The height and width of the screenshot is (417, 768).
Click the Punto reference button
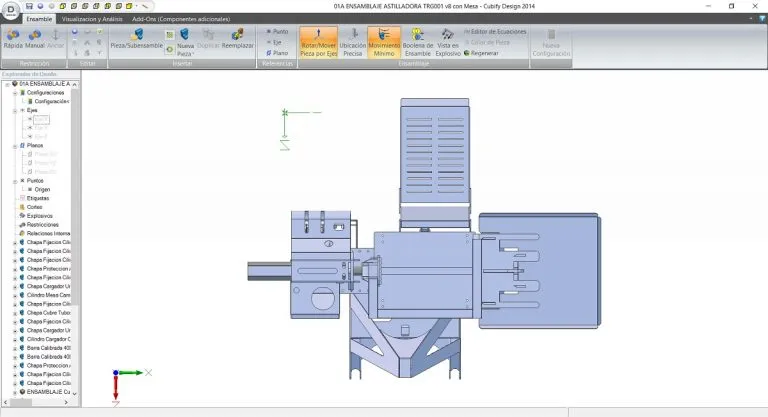click(x=279, y=31)
